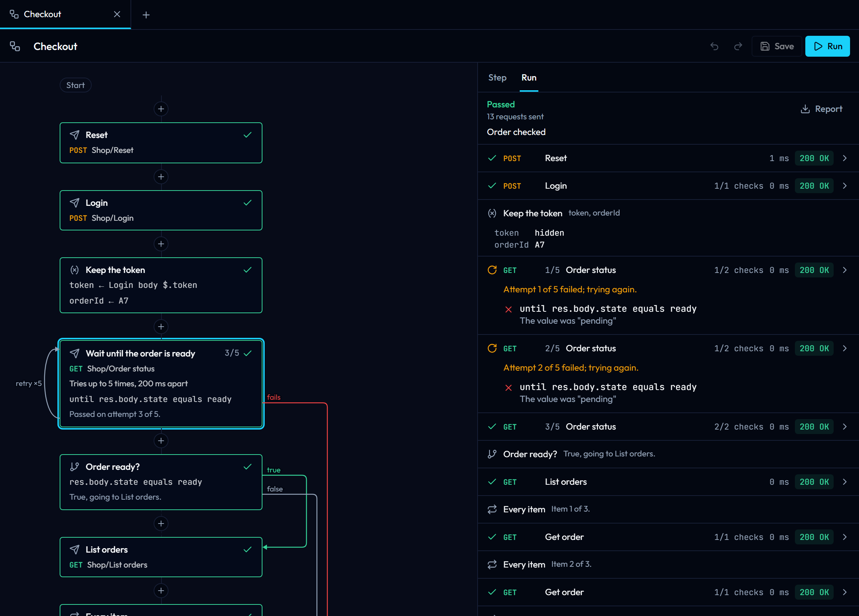Image resolution: width=859 pixels, height=616 pixels.
Task: Click the variable icon on Keep the token node
Action: pos(75,270)
